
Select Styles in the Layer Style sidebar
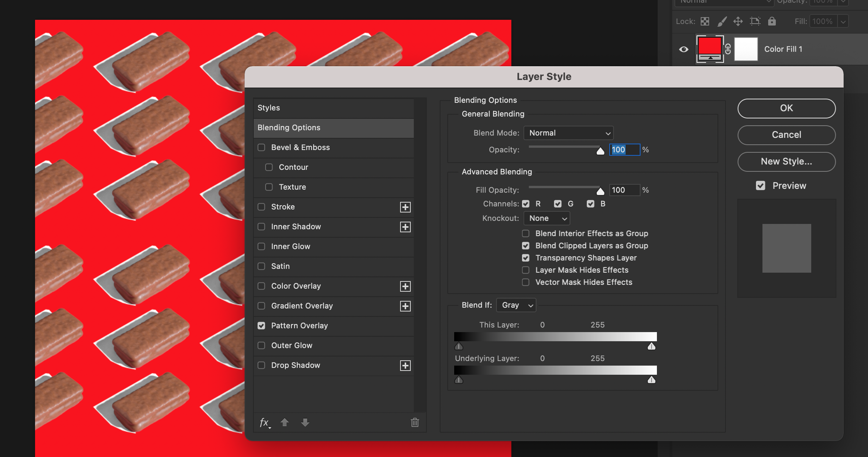269,108
